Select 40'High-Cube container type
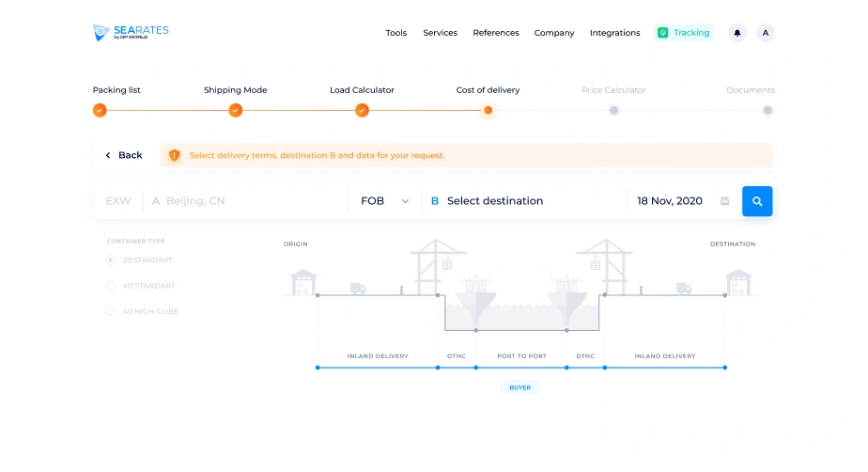This screenshot has width=868, height=472. [111, 311]
